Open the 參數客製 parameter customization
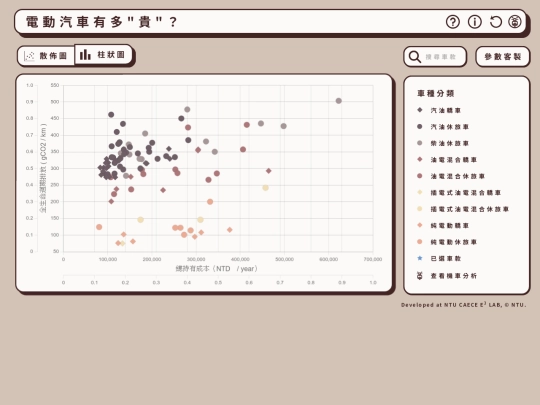The image size is (540, 405). click(x=502, y=57)
